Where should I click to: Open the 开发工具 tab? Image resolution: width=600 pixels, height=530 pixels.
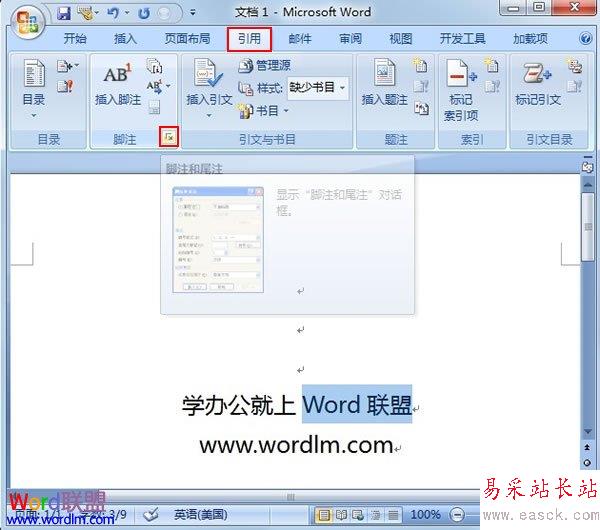pyautogui.click(x=463, y=39)
